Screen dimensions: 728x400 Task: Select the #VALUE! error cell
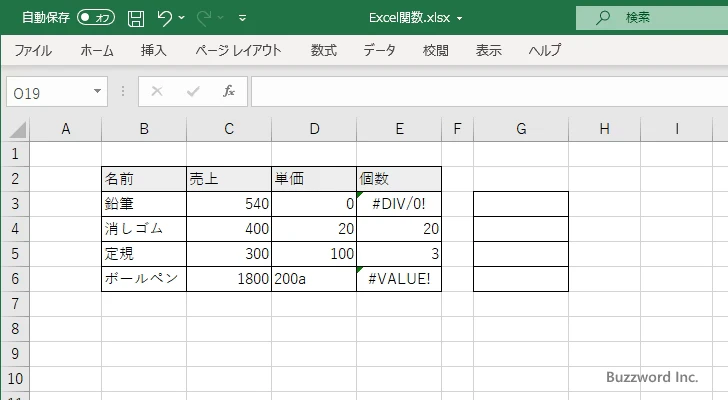[x=399, y=279]
